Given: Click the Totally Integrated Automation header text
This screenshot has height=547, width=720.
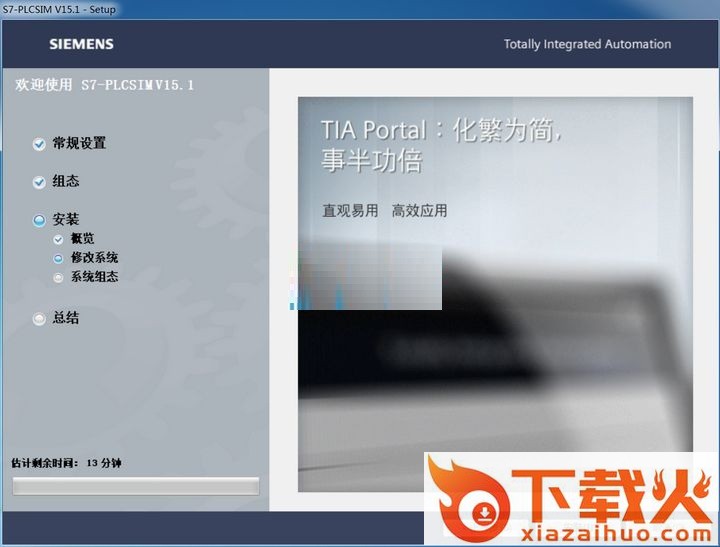Looking at the screenshot, I should pyautogui.click(x=587, y=44).
